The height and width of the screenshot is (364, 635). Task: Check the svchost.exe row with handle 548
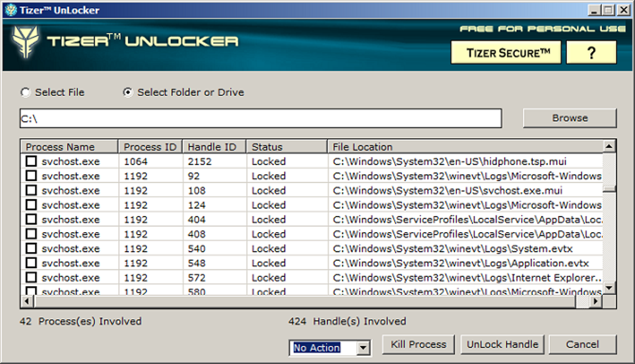pos(31,263)
